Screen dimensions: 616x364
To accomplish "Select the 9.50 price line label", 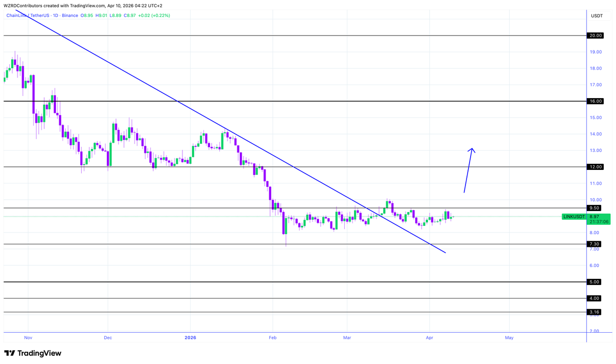I will (x=594, y=208).
